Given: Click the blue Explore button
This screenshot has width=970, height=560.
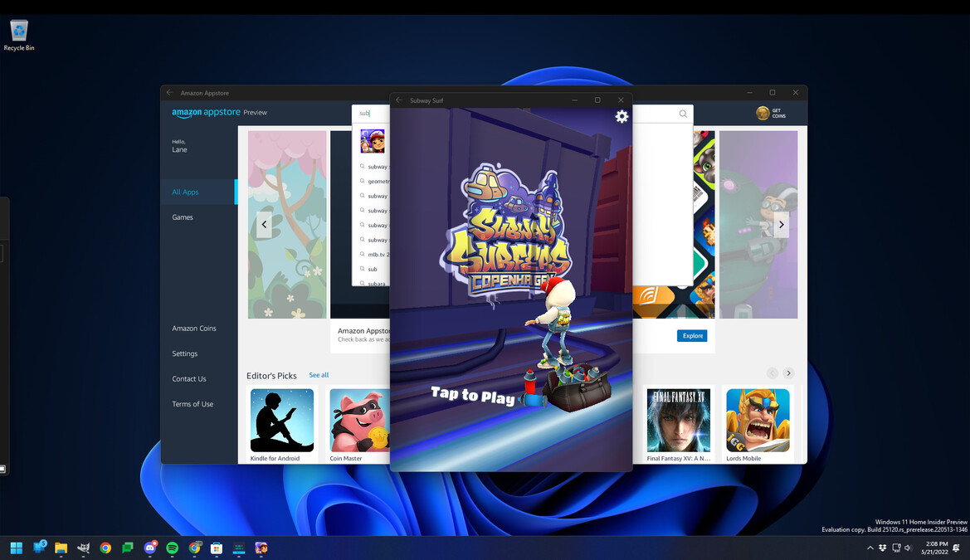Looking at the screenshot, I should point(692,335).
